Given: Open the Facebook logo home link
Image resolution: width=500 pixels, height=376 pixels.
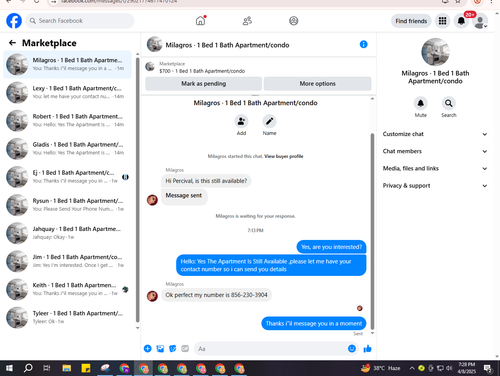Looking at the screenshot, I should click(14, 21).
